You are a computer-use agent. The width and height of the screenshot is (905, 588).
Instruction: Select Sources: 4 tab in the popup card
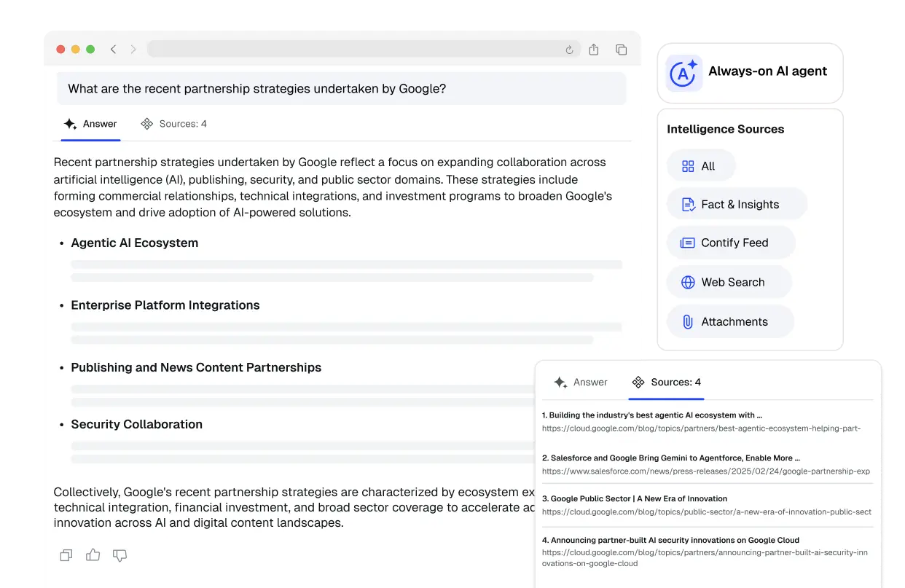pos(667,383)
